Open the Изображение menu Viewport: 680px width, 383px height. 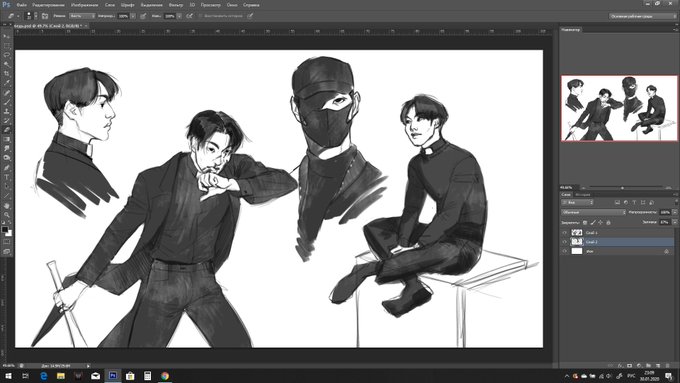[x=85, y=5]
